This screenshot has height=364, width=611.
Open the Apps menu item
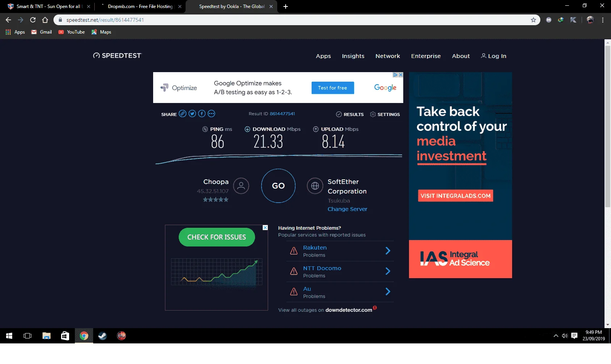coord(323,56)
